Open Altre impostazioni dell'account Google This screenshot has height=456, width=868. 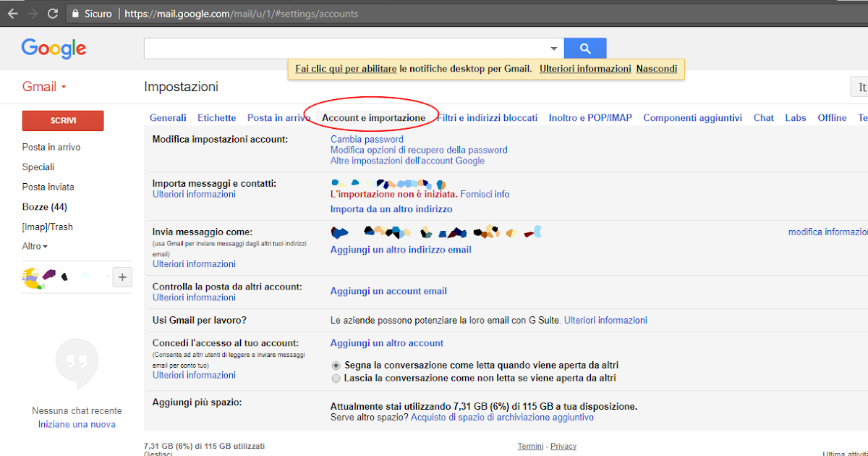click(407, 161)
